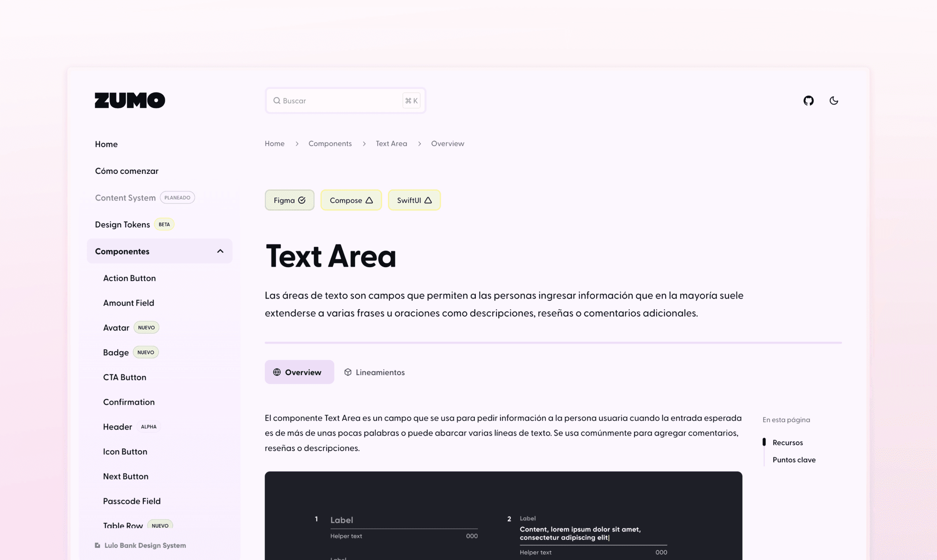Open Lulo Bank Design System link
937x560 pixels.
tap(145, 545)
